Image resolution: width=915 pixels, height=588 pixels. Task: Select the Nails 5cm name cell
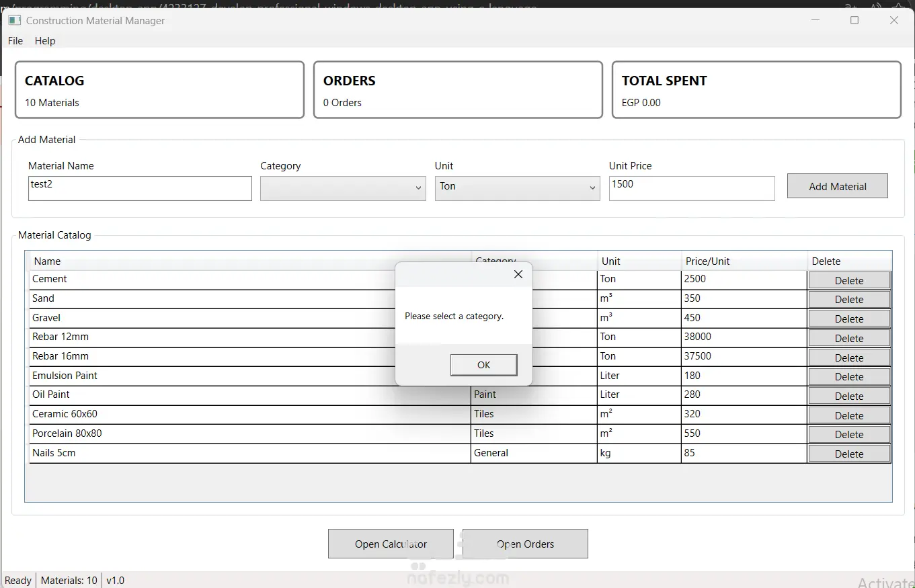[x=250, y=454]
